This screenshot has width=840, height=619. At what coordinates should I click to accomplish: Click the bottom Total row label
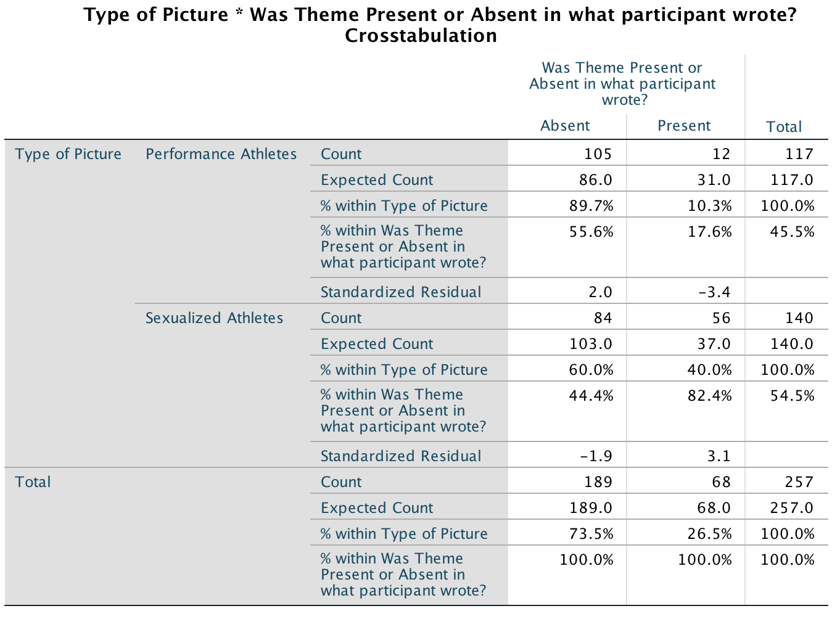(x=33, y=482)
